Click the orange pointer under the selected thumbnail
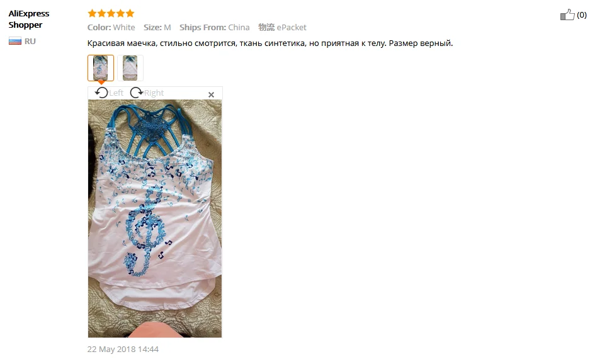Screen dimensions: 602x364 click(101, 82)
